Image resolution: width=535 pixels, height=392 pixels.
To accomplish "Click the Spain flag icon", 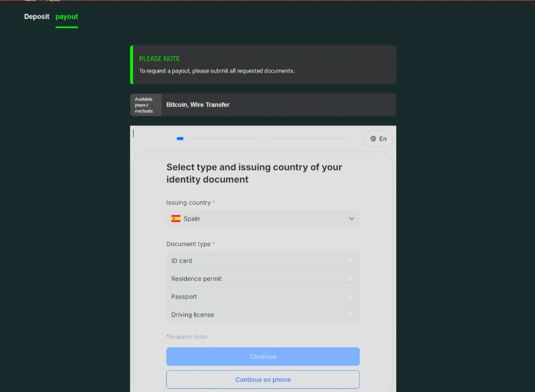I will point(176,219).
